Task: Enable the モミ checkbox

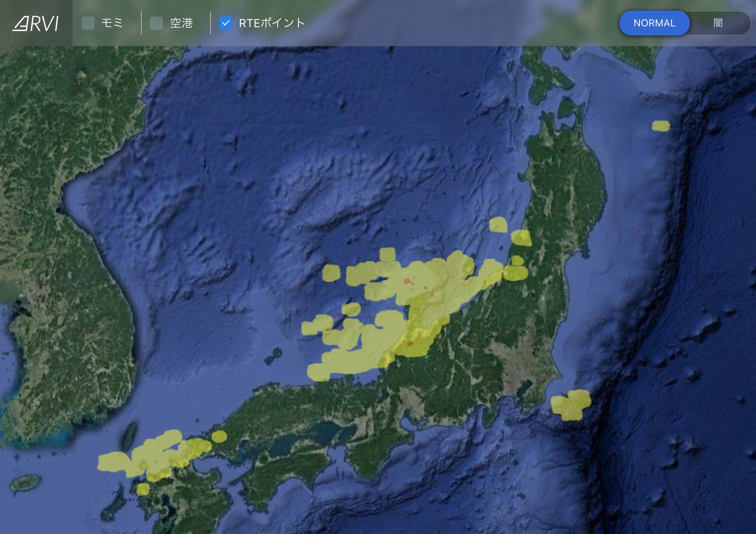Action: click(x=88, y=23)
